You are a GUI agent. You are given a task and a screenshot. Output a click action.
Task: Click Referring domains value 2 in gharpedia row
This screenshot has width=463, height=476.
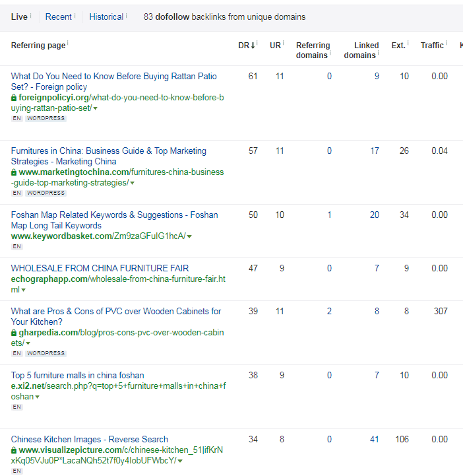pyautogui.click(x=329, y=312)
